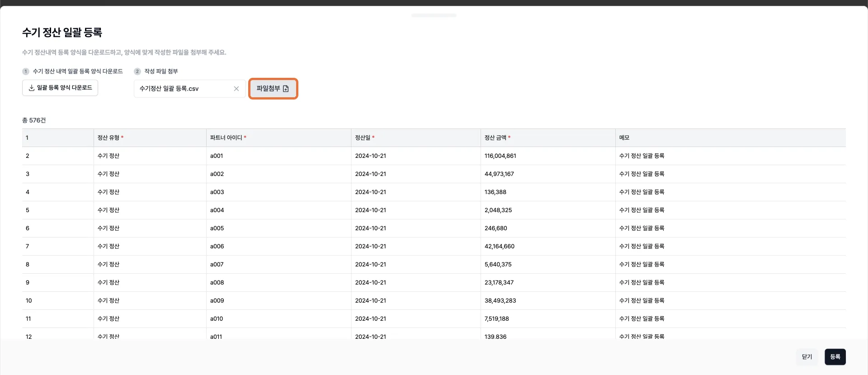Clear attached file with X icon

pyautogui.click(x=236, y=89)
